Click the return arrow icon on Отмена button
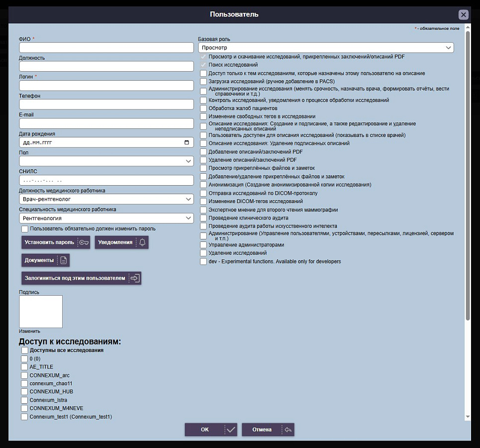Viewport: 480px width, 448px height. point(288,430)
